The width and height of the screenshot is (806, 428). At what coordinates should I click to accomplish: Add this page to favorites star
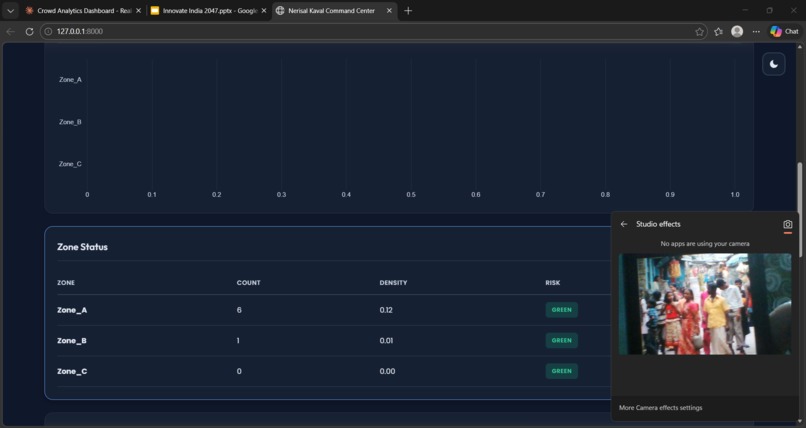tap(699, 32)
